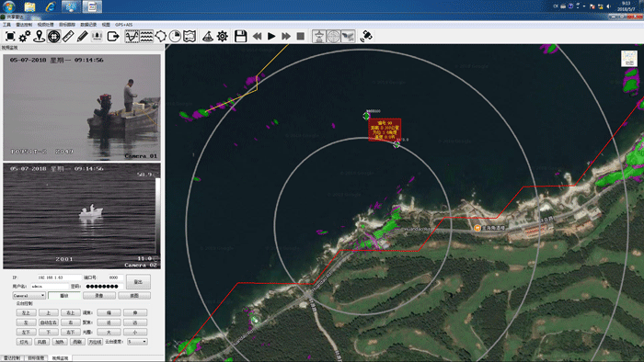Select the ruler measurement tool
644x362 pixels.
(x=68, y=37)
